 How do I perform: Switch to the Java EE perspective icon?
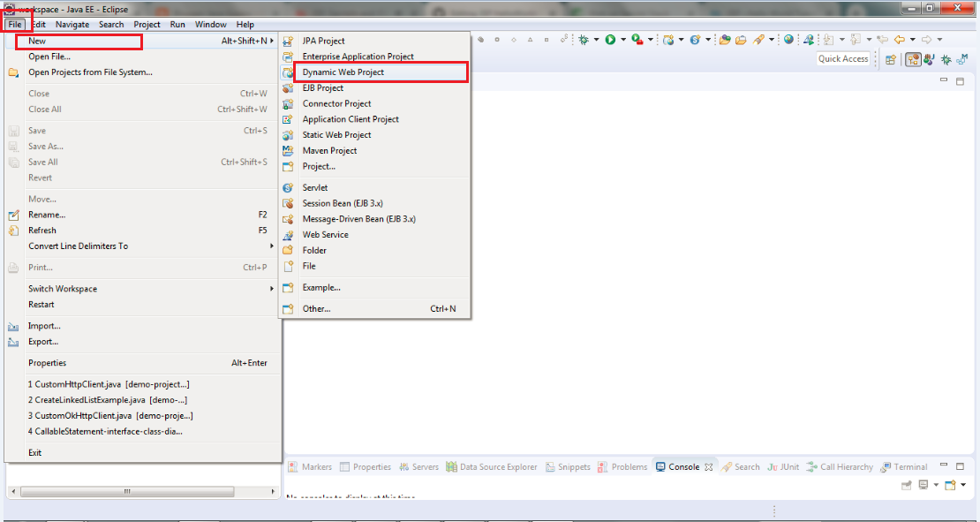[913, 59]
